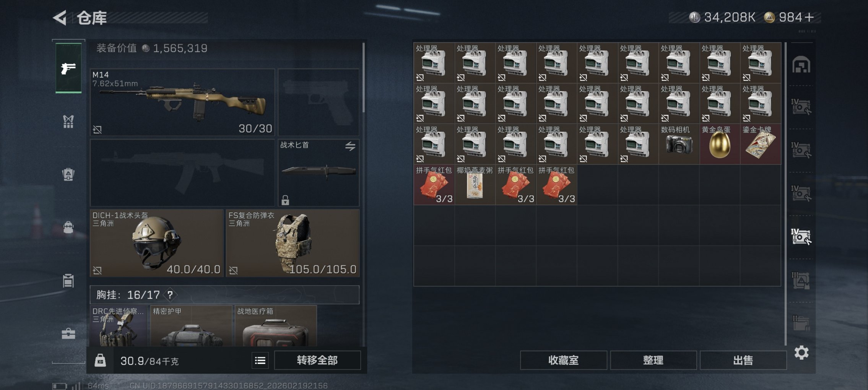868x390 pixels.
Task: Click the question mark beside 胸挂 16/17
Action: coord(170,295)
